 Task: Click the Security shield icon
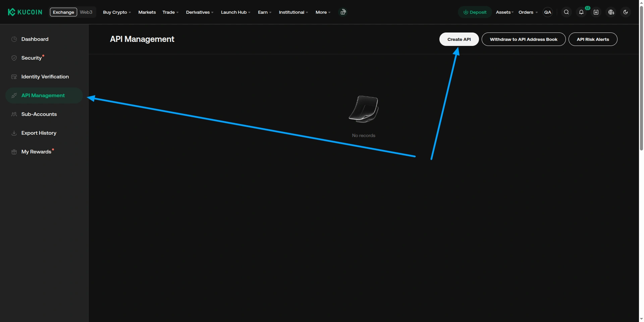[14, 58]
